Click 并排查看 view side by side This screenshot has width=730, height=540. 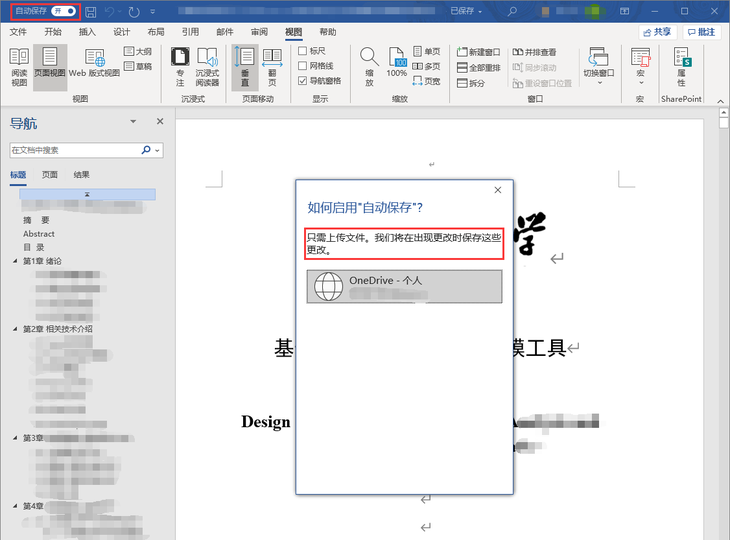(534, 52)
